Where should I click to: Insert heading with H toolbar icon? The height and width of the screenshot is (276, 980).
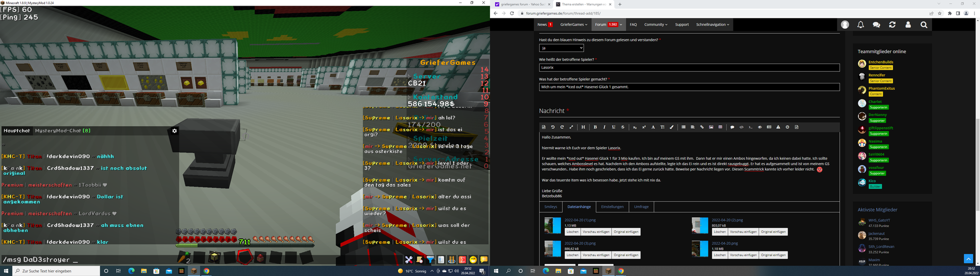point(583,127)
